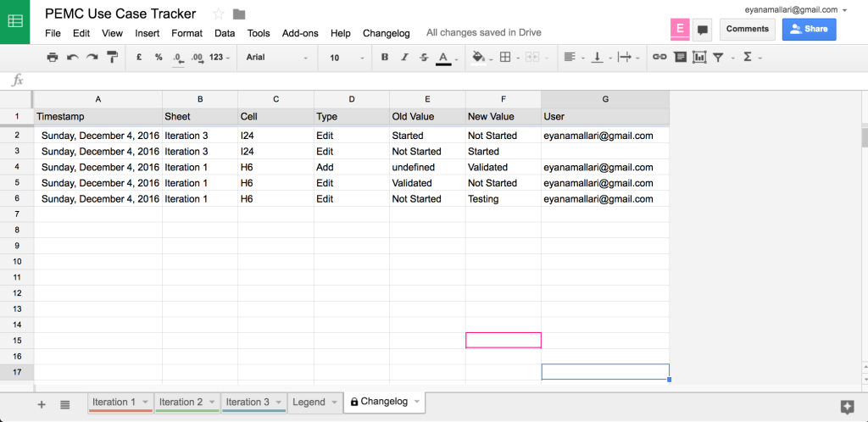Screen dimensions: 868x422
Task: Toggle bold formatting
Action: pyautogui.click(x=385, y=58)
